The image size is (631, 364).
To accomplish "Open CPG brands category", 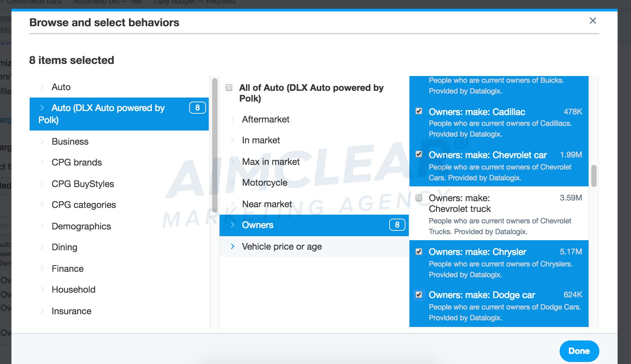I will click(x=76, y=162).
